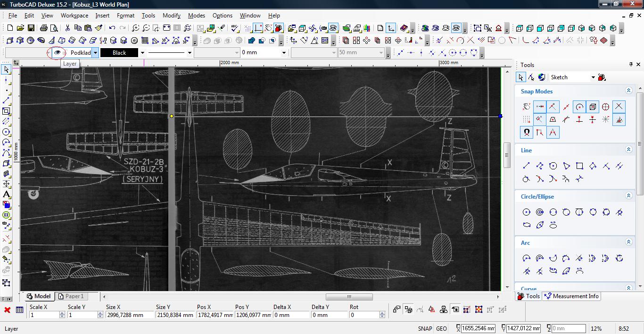Click the world icon in Tools palette header
The height and width of the screenshot is (334, 644).
point(542,77)
